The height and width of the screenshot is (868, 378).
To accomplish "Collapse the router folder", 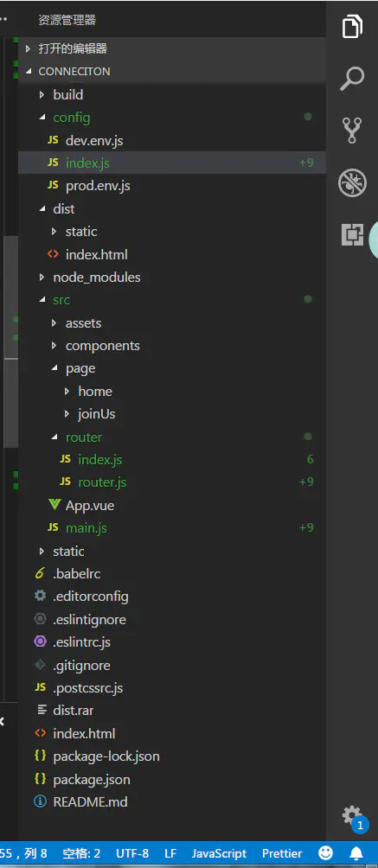I will [172, 437].
